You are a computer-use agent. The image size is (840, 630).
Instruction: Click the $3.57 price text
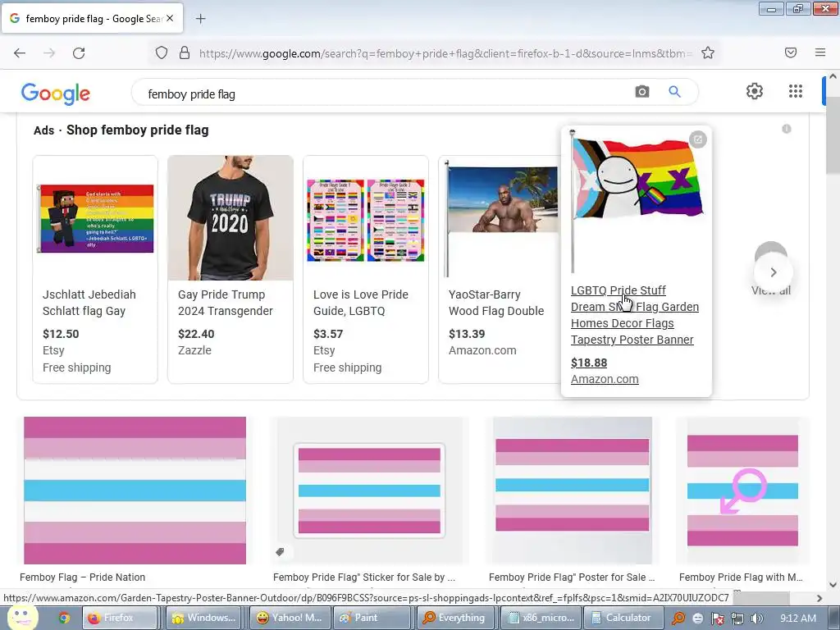(328, 334)
